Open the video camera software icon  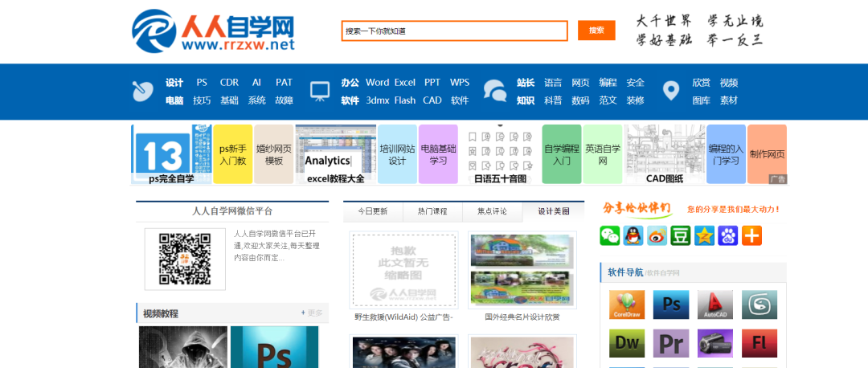[x=715, y=343]
